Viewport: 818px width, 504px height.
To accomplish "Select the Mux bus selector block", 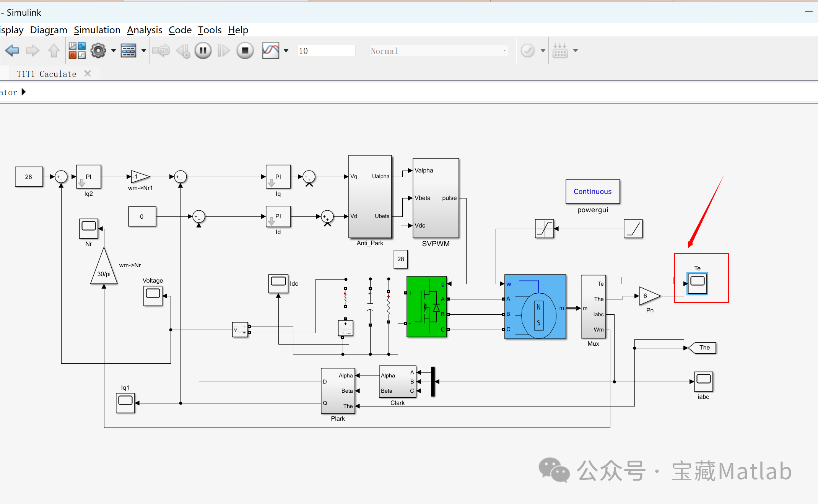I will pyautogui.click(x=594, y=307).
